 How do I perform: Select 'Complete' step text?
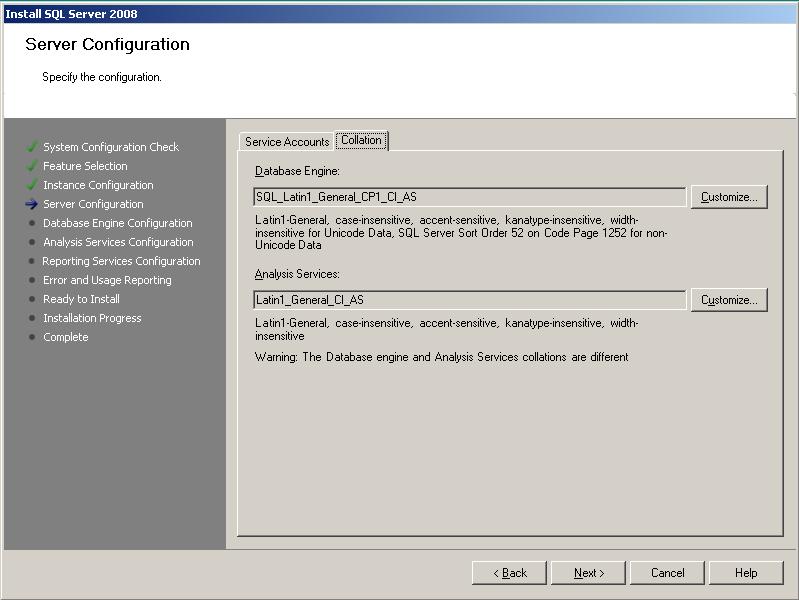coord(66,337)
